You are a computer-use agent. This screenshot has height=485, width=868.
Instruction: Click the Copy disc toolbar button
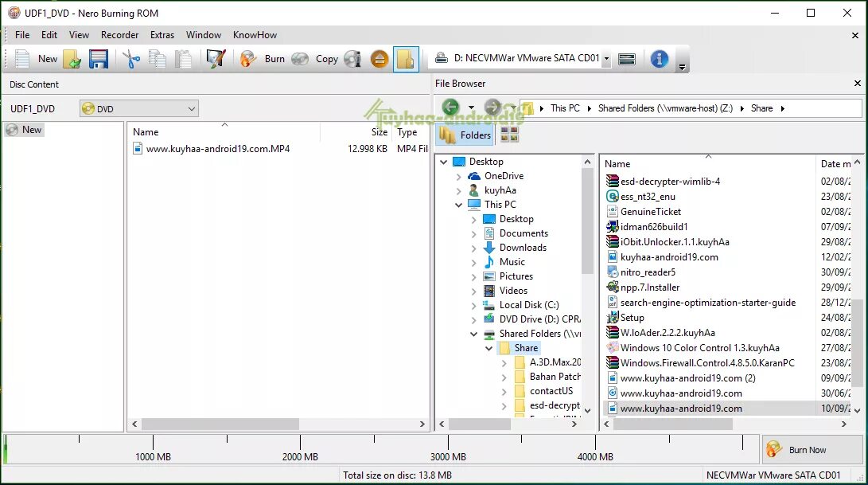(x=315, y=59)
